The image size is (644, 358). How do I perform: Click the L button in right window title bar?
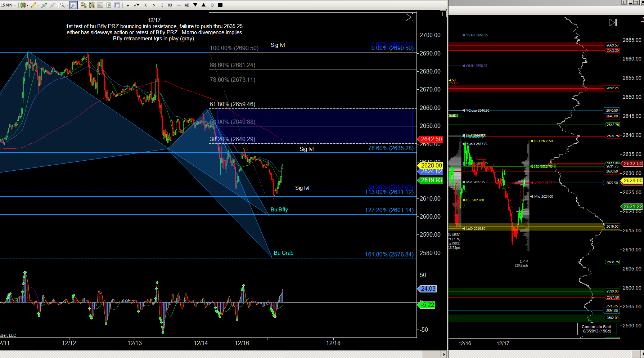tap(624, 3)
